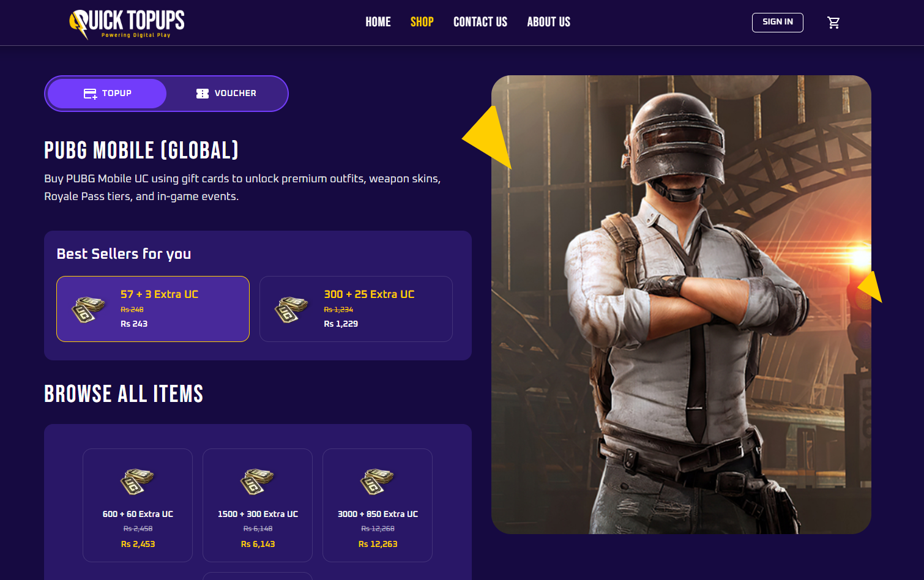Viewport: 924px width, 580px height.
Task: Open the shopping cart icon
Action: [833, 23]
